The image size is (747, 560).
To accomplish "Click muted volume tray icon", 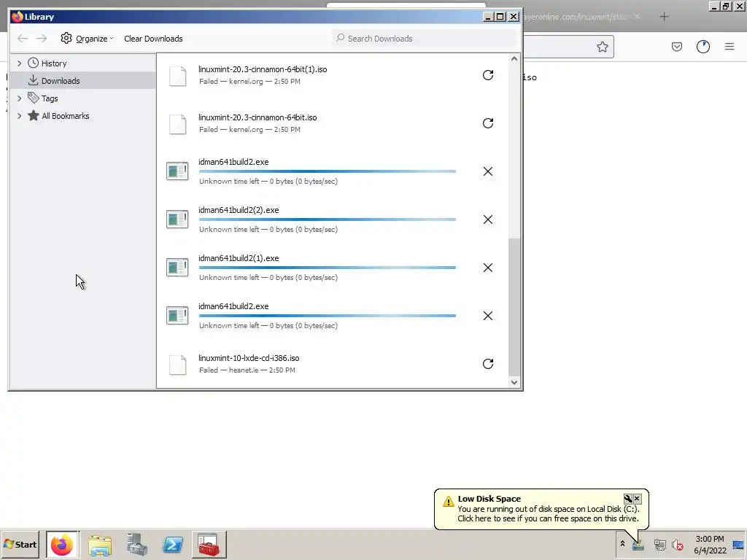I will tap(677, 545).
